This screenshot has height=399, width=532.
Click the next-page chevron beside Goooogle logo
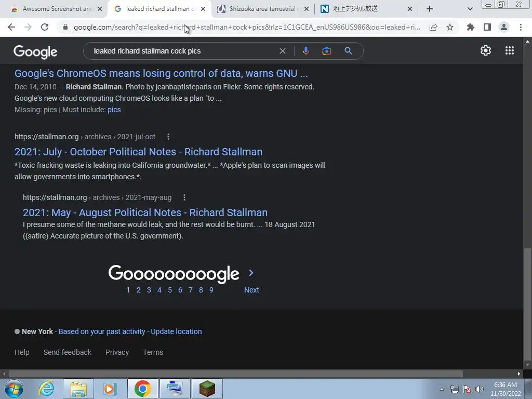(251, 273)
